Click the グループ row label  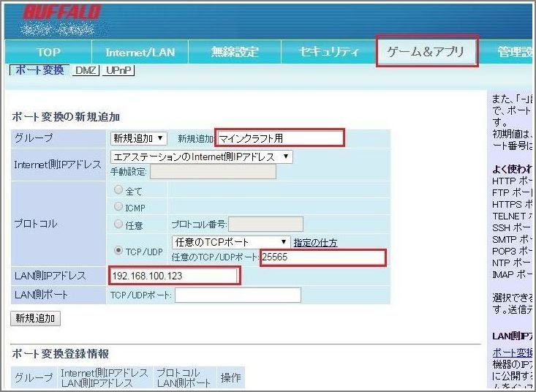34,138
